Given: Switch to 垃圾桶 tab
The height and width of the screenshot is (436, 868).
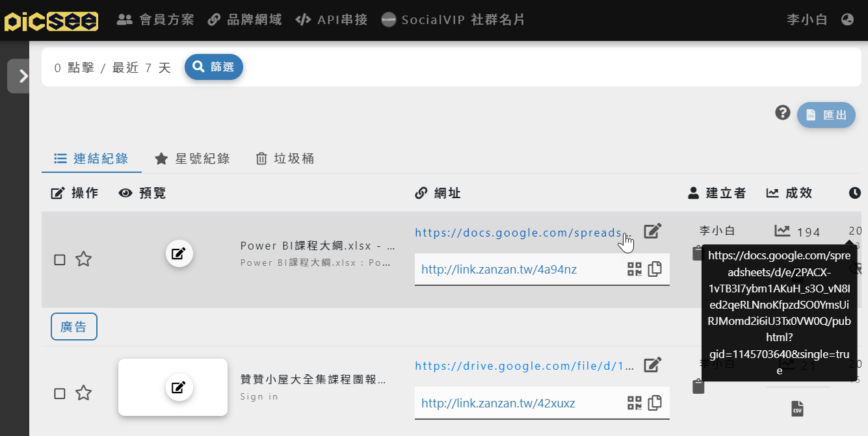Looking at the screenshot, I should (285, 159).
